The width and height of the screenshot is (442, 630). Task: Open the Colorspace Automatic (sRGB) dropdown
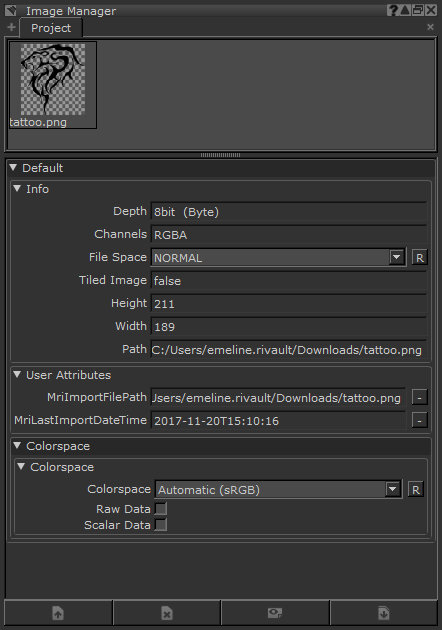point(278,489)
